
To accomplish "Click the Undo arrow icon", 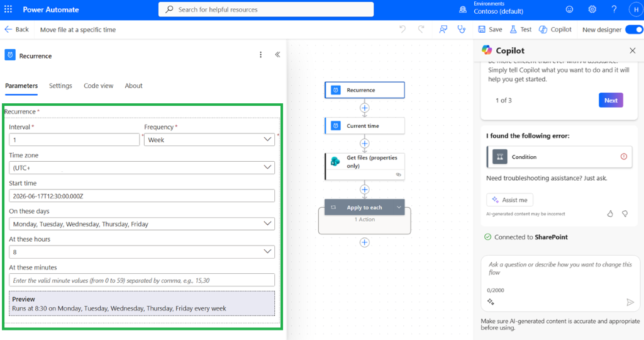I will click(402, 29).
